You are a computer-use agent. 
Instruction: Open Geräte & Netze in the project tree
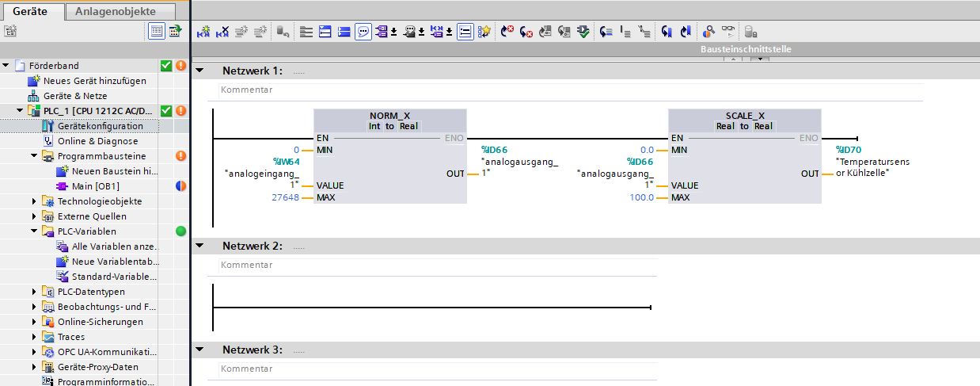[75, 96]
